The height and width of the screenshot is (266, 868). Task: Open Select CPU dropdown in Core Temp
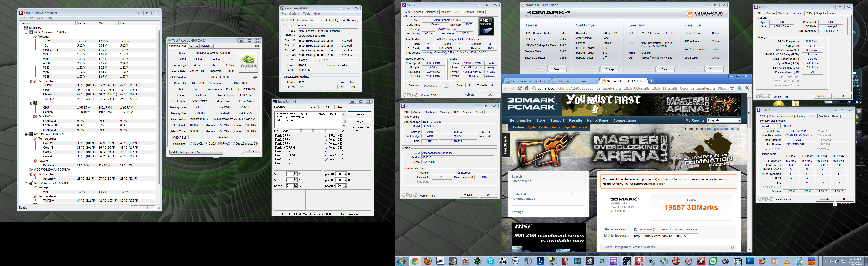[309, 20]
